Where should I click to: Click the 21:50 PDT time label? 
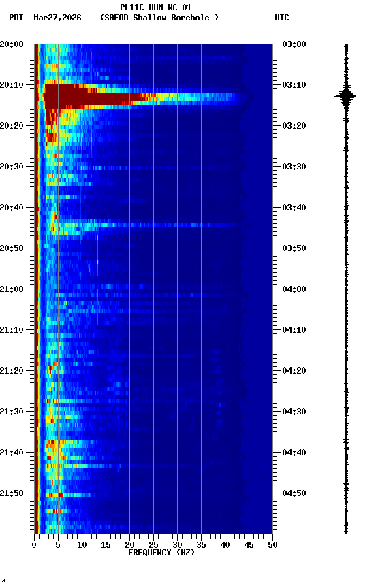[12, 494]
